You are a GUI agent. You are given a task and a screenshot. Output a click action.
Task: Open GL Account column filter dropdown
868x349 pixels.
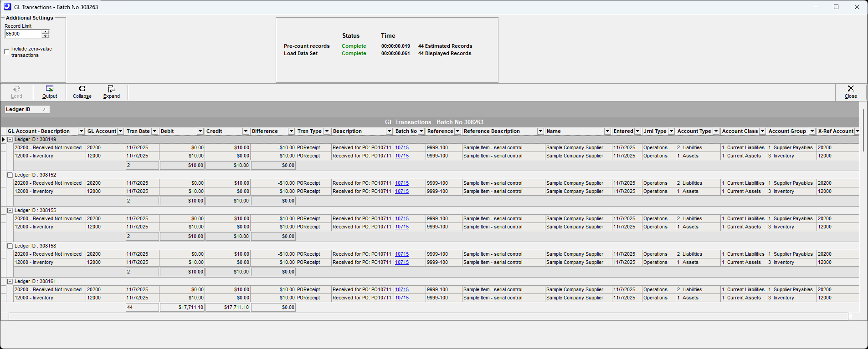pos(120,131)
